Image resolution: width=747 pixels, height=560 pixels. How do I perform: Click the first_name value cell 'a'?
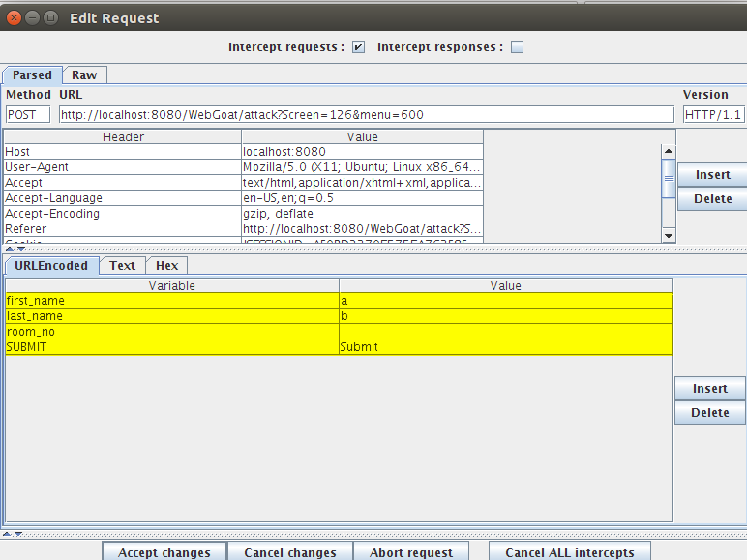[505, 301]
